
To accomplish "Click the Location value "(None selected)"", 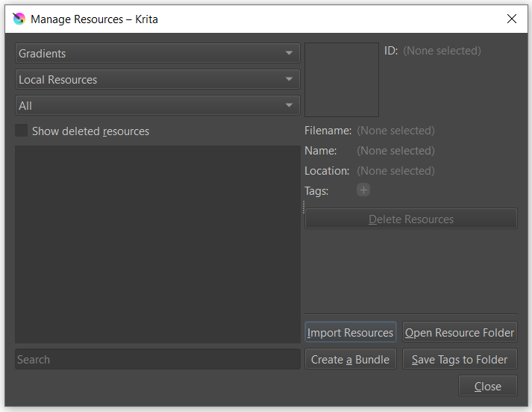I will pos(395,171).
